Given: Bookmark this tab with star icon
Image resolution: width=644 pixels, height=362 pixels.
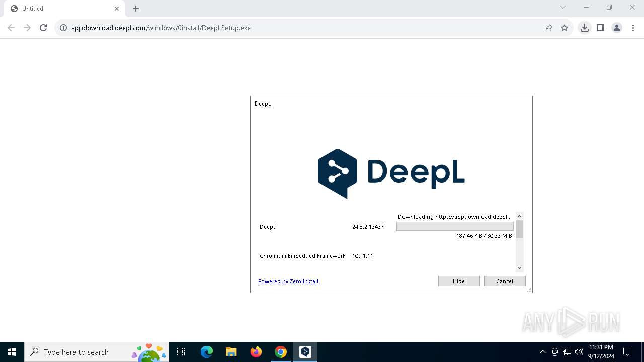Looking at the screenshot, I should click(565, 28).
